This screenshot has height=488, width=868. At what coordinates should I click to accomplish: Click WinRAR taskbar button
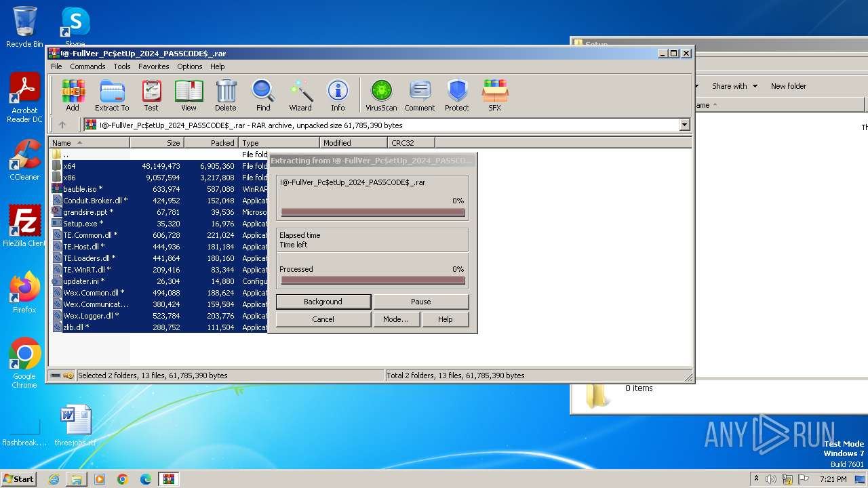tap(169, 479)
